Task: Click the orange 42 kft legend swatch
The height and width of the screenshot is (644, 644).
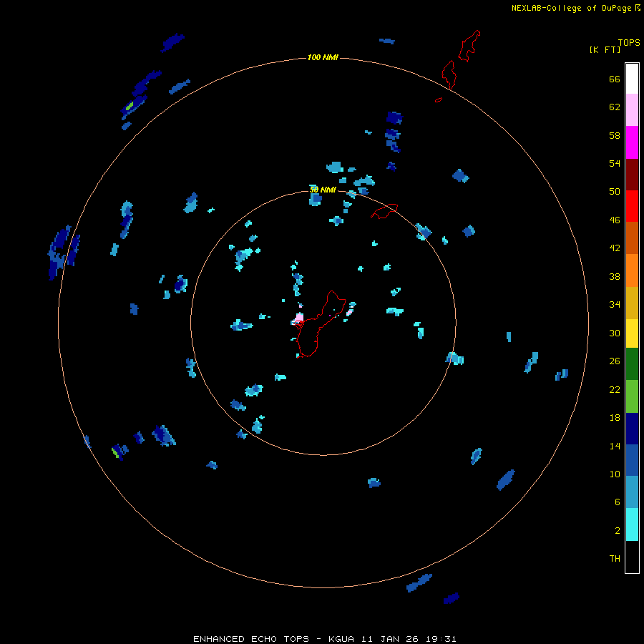Action: click(x=632, y=270)
